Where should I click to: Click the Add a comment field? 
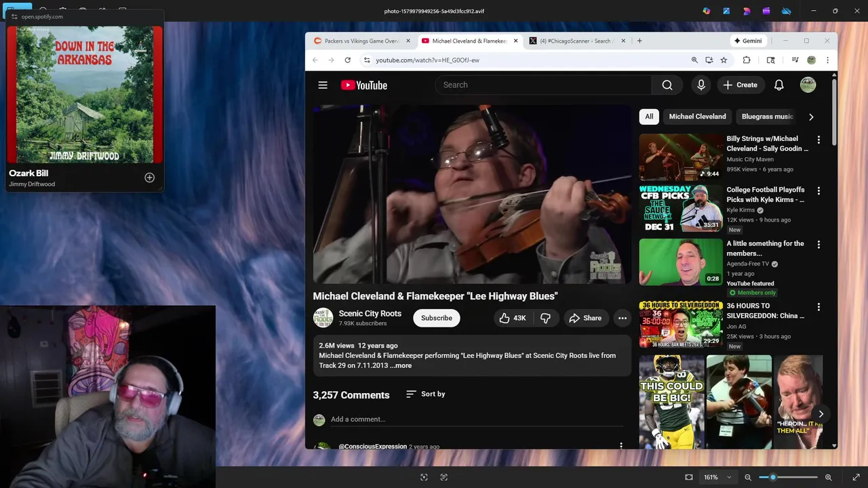[x=477, y=419]
